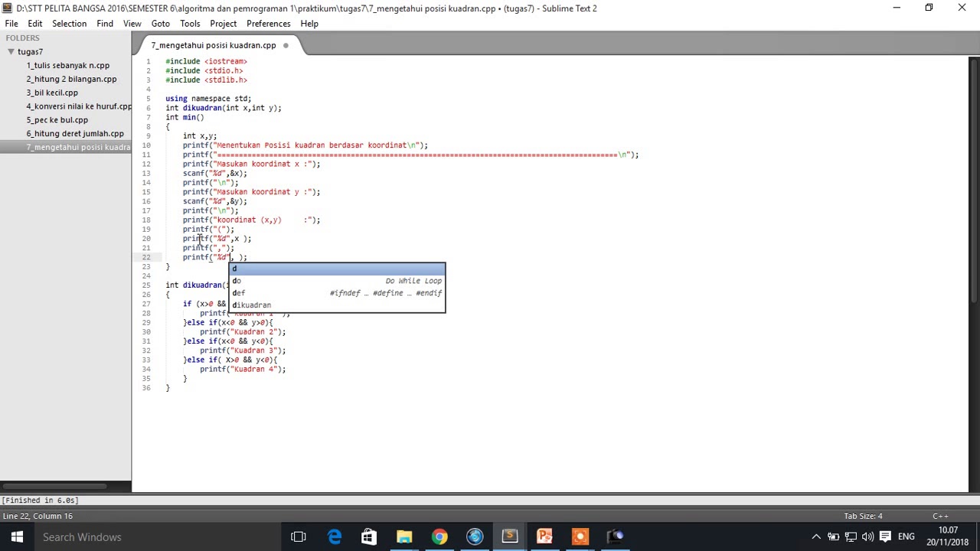Viewport: 980px width, 551px height.
Task: Open the Preferences menu
Action: (x=268, y=24)
